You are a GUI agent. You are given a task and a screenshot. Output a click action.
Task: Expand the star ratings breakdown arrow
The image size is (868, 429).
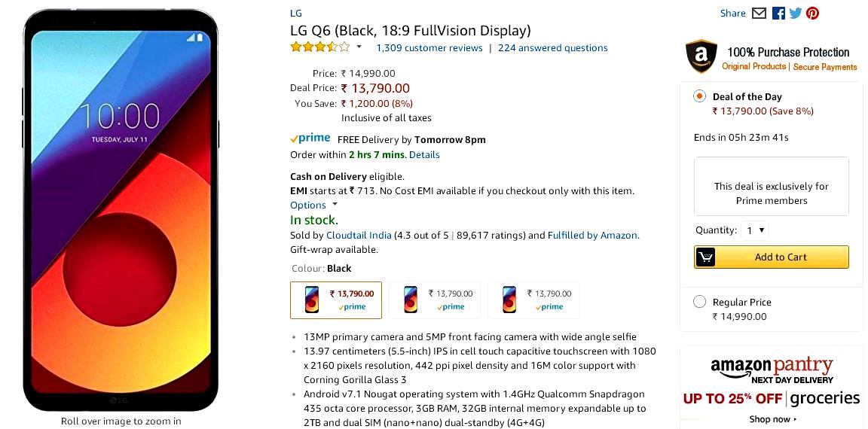pyautogui.click(x=359, y=47)
